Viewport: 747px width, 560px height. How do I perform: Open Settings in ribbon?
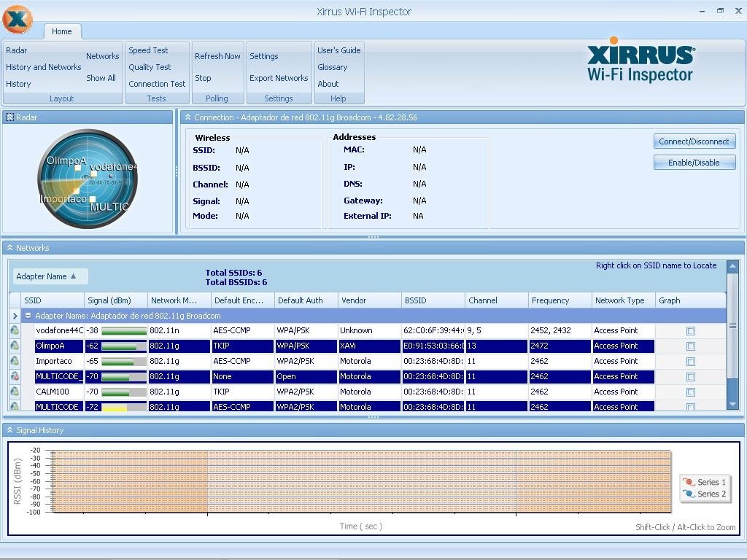263,56
